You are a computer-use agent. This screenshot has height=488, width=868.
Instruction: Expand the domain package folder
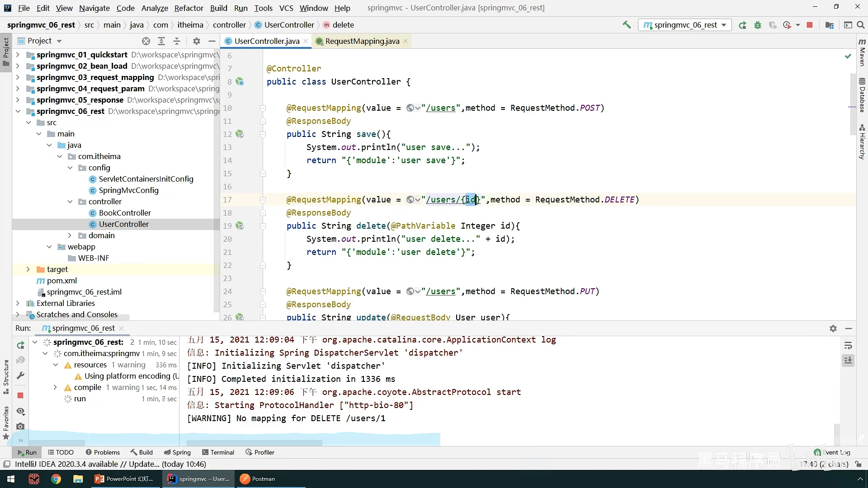pos(70,235)
